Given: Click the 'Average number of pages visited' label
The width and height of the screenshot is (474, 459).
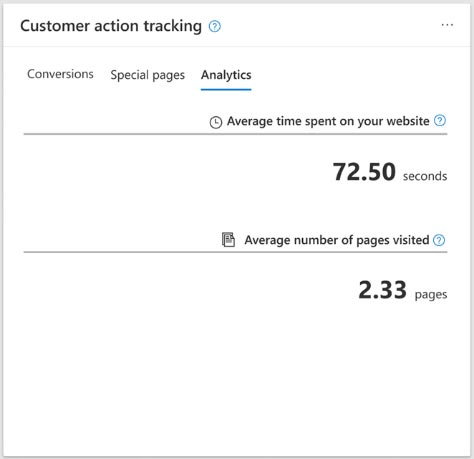Looking at the screenshot, I should pos(337,240).
